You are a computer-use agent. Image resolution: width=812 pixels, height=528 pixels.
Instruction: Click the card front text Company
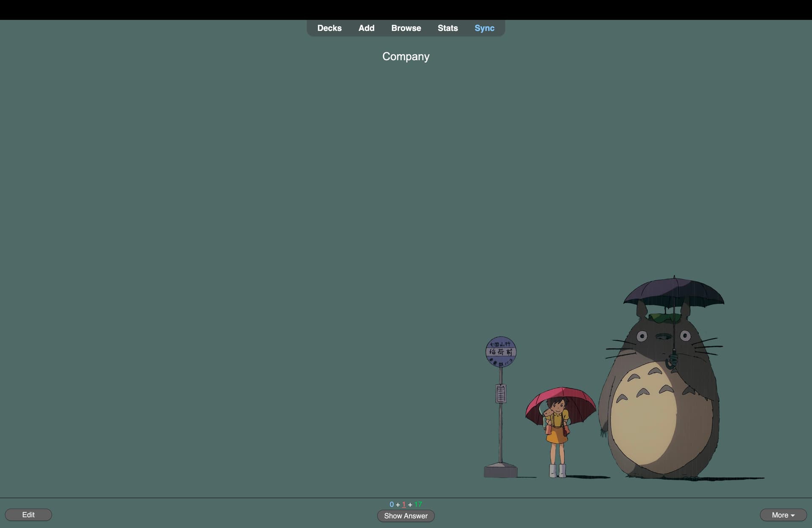point(406,57)
